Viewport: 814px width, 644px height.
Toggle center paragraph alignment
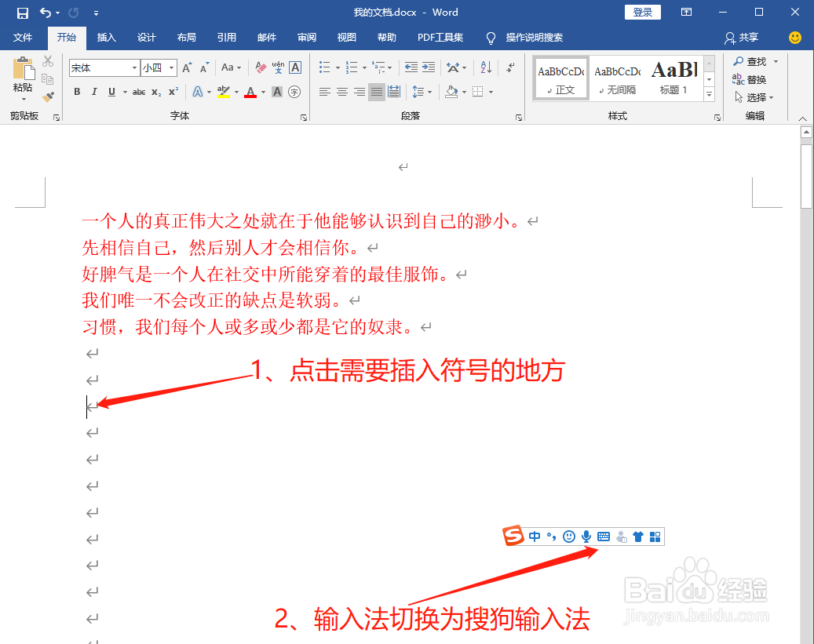point(341,92)
